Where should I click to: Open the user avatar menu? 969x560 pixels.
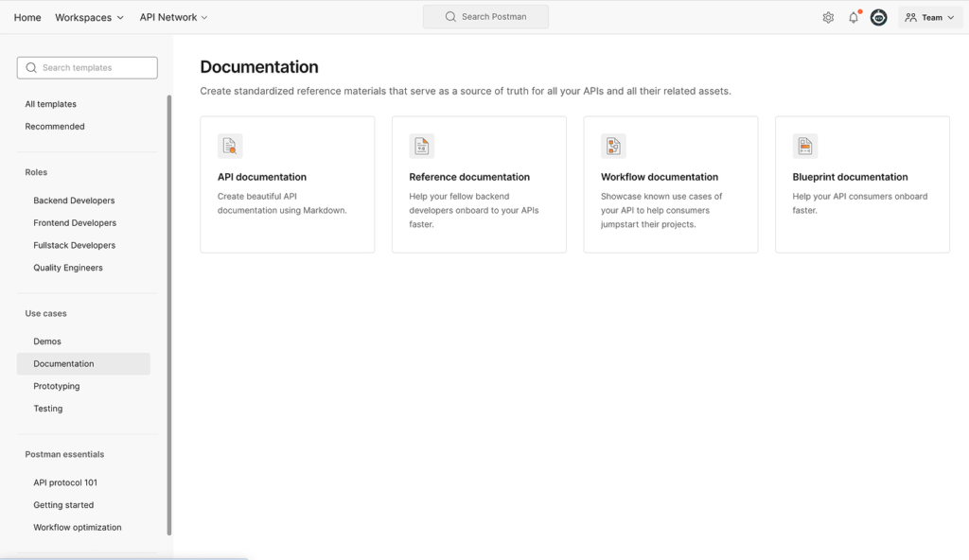878,17
